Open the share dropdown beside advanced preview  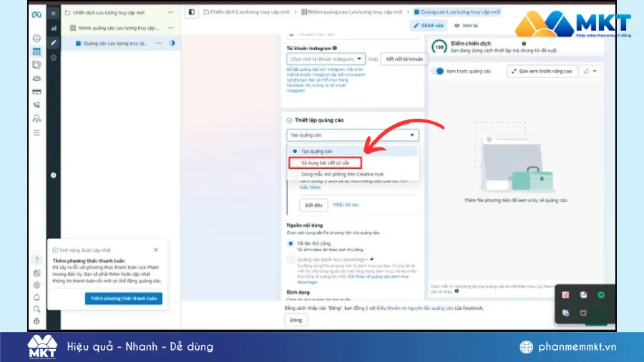(590, 71)
